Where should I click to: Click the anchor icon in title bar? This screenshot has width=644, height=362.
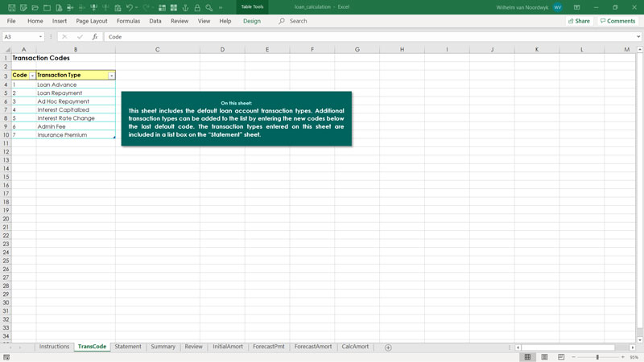pyautogui.click(x=186, y=7)
